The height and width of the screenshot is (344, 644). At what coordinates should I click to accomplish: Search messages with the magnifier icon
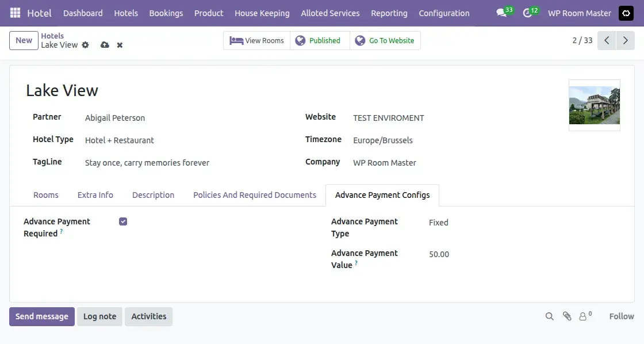point(549,316)
